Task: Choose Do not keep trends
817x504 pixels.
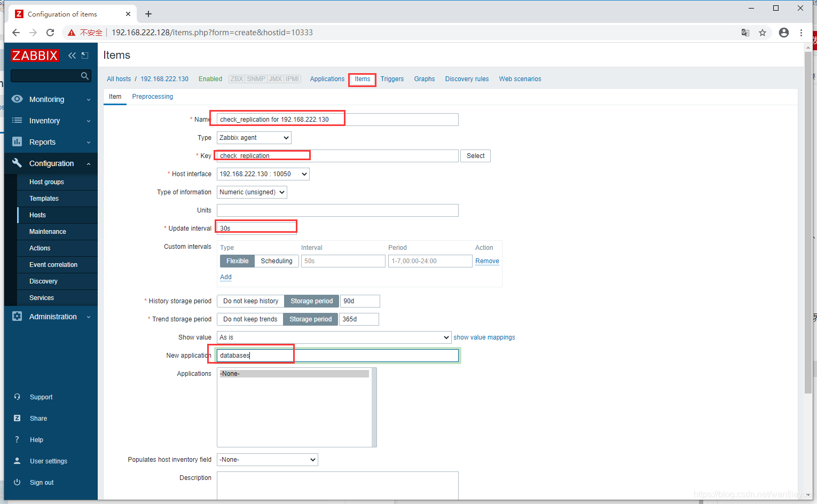Action: tap(250, 319)
